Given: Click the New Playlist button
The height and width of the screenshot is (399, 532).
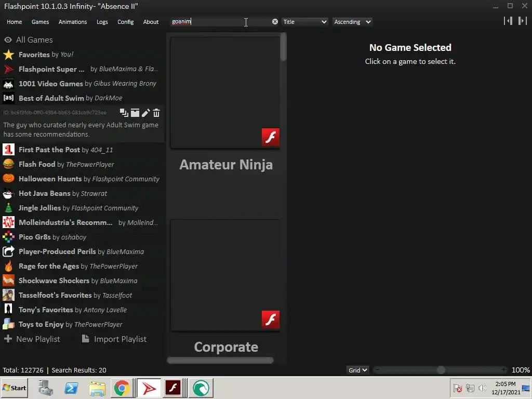Looking at the screenshot, I should tap(32, 339).
